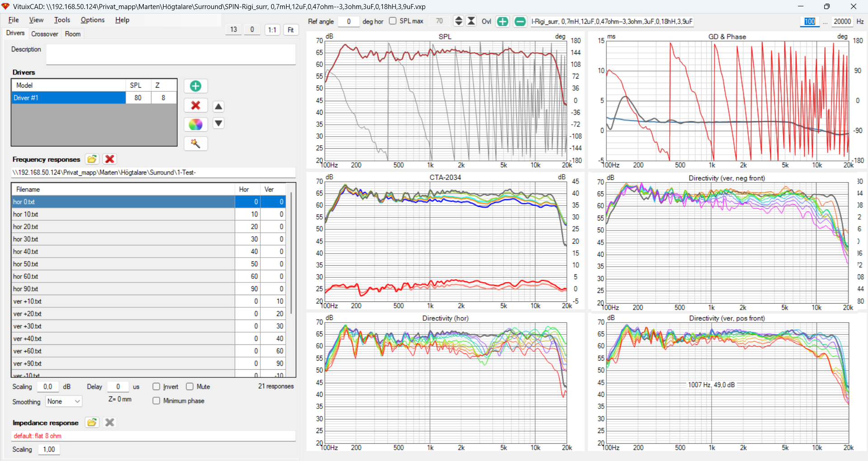Click the Directivity (hor) chart
This screenshot has height=461, width=868.
tap(445, 382)
